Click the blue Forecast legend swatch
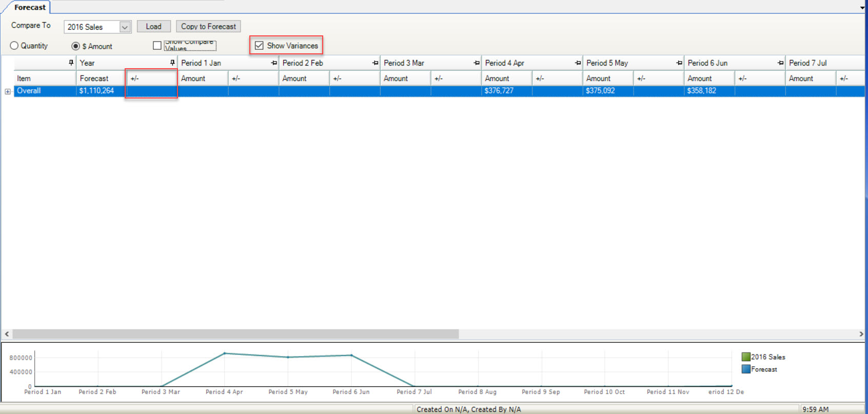 coord(746,369)
